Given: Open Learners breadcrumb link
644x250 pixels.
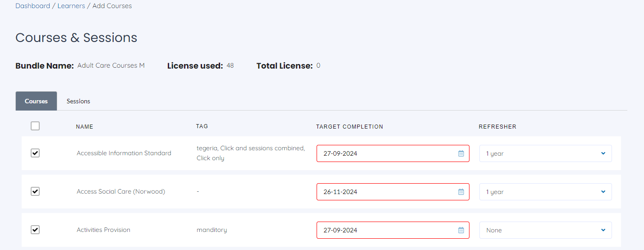Looking at the screenshot, I should click(71, 6).
